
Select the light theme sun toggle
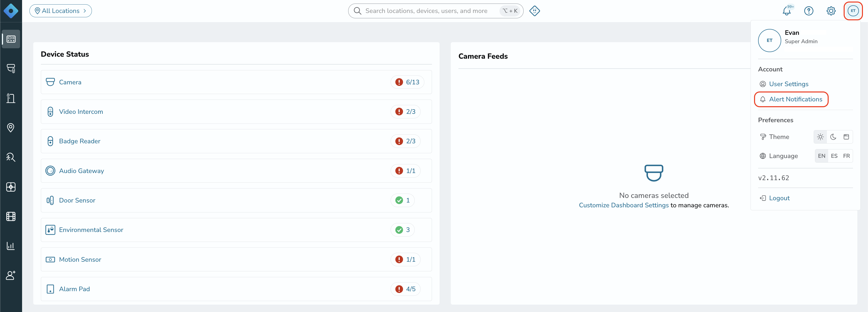[x=821, y=137]
